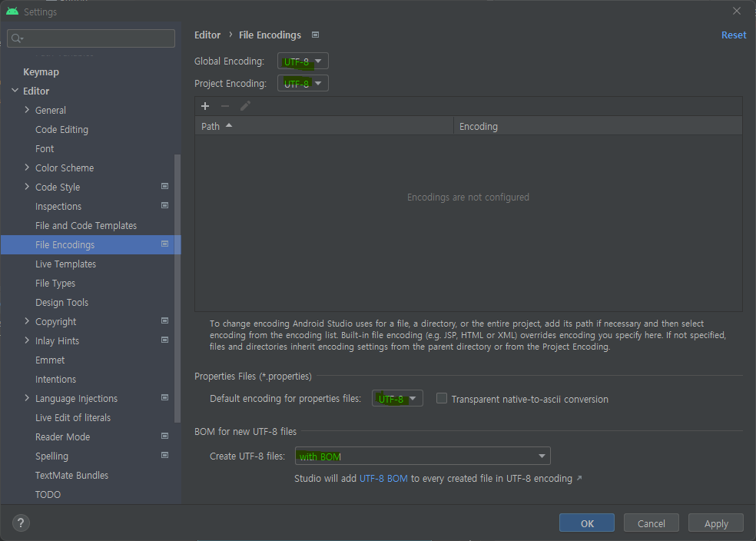
Task: Open Default encoding for properties files dropdown
Action: [397, 398]
